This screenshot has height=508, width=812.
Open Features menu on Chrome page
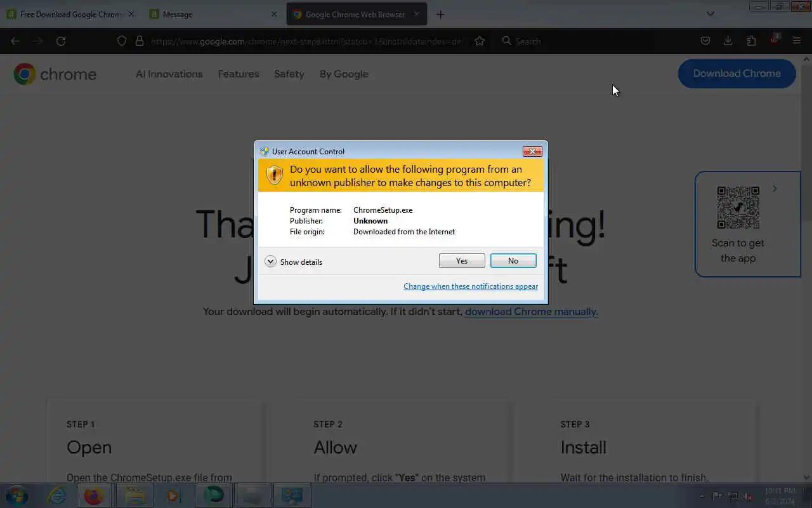(239, 74)
